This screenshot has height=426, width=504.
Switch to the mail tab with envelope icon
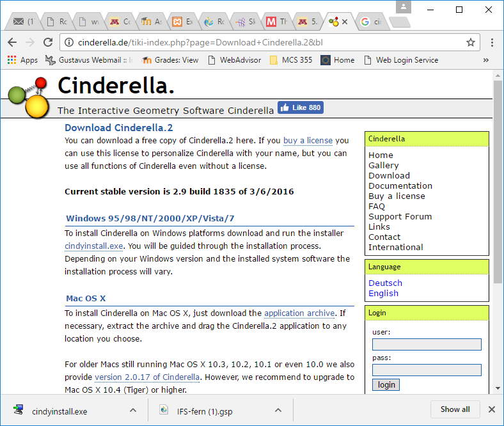coord(24,22)
